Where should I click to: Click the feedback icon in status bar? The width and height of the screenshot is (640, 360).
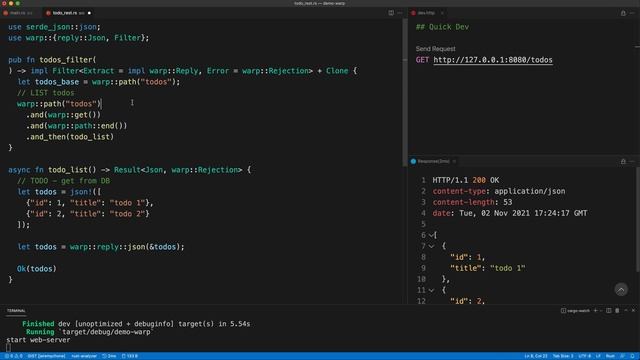click(622, 356)
